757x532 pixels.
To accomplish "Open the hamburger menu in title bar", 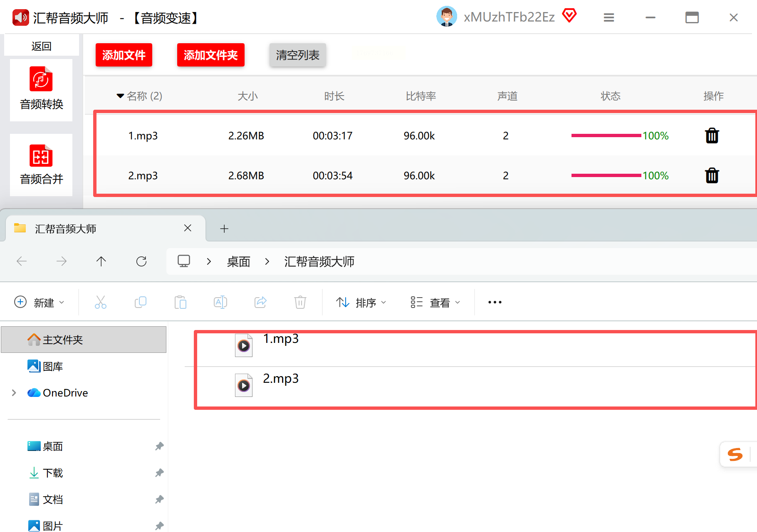I will [x=609, y=17].
